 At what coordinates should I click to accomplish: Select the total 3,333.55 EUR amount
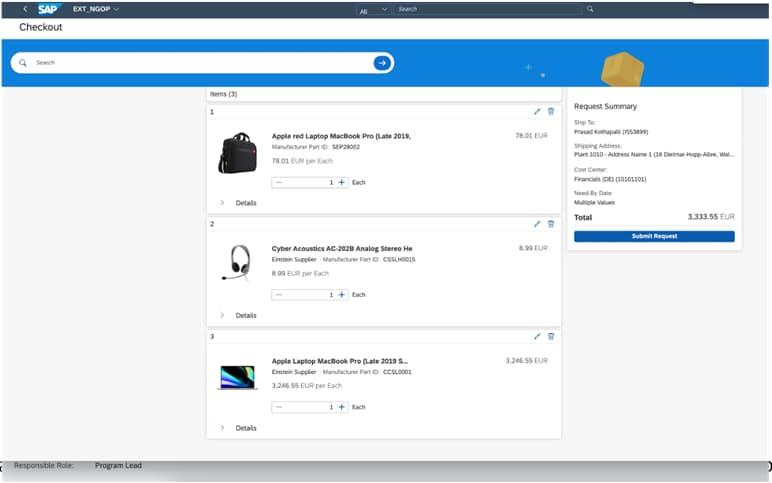pyautogui.click(x=711, y=217)
